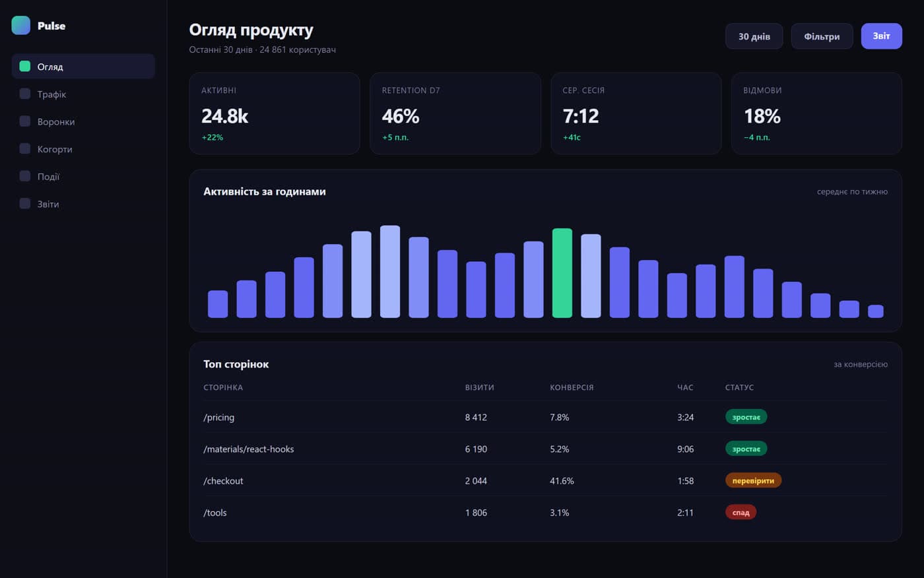Click the subtitle mentioning 24 861 користувач

(x=263, y=49)
